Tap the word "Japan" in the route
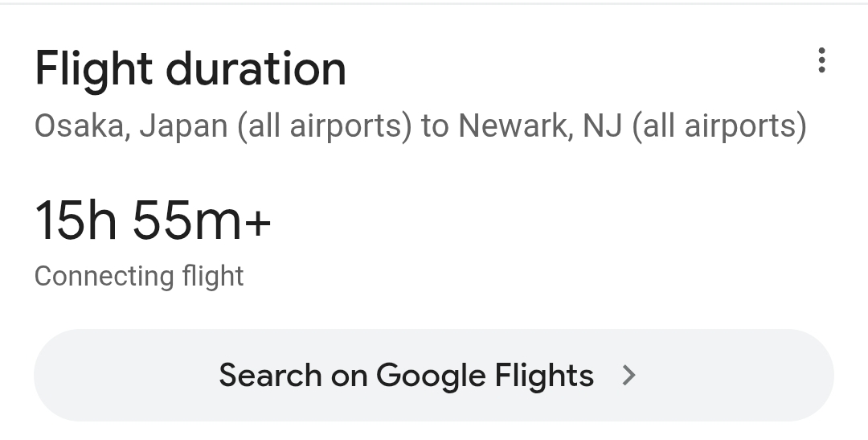Image resolution: width=868 pixels, height=440 pixels. point(183,126)
